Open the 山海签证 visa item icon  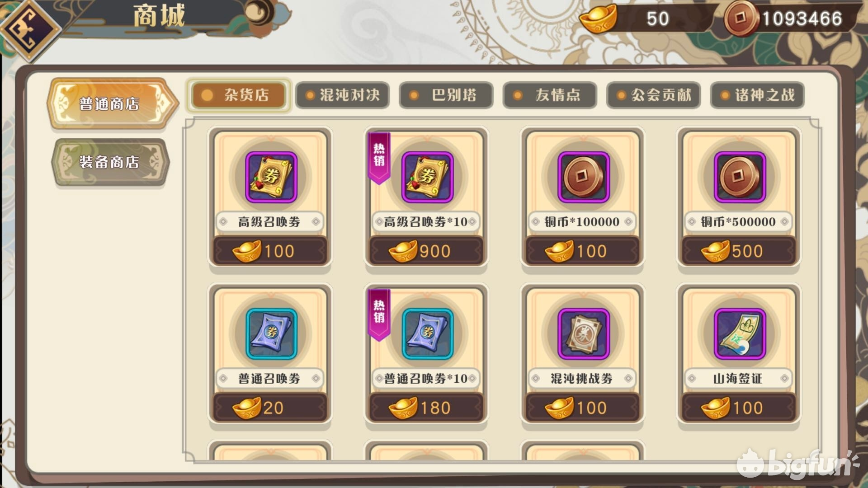click(x=740, y=334)
